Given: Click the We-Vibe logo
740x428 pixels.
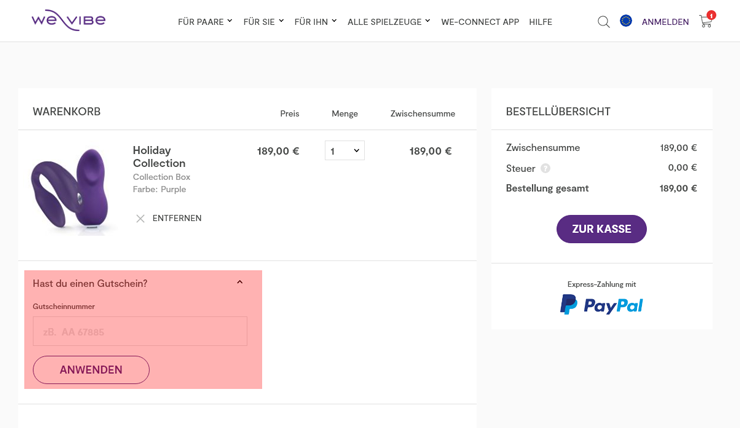Looking at the screenshot, I should coord(68,20).
